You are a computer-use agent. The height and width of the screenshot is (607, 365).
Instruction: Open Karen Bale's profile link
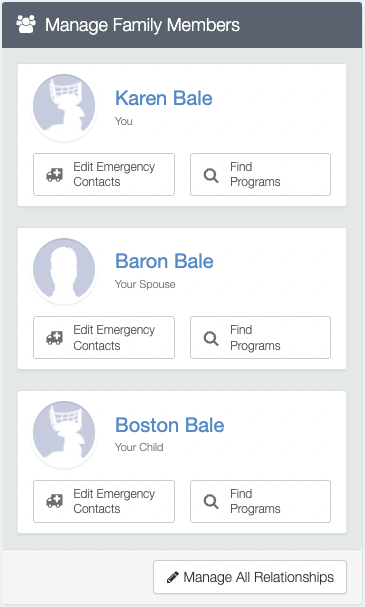[164, 98]
